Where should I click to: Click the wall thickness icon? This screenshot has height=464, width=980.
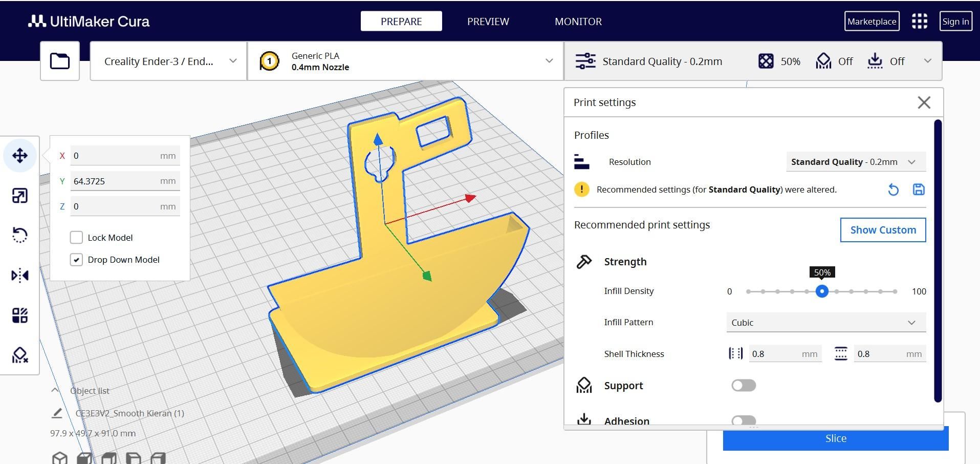(736, 353)
